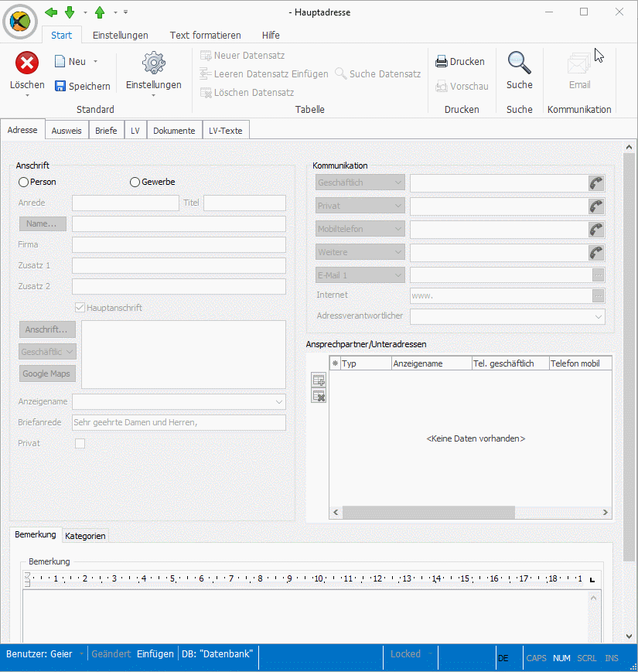Expand the Anzeigename dropdown
This screenshot has height=672, width=638.
click(x=279, y=401)
